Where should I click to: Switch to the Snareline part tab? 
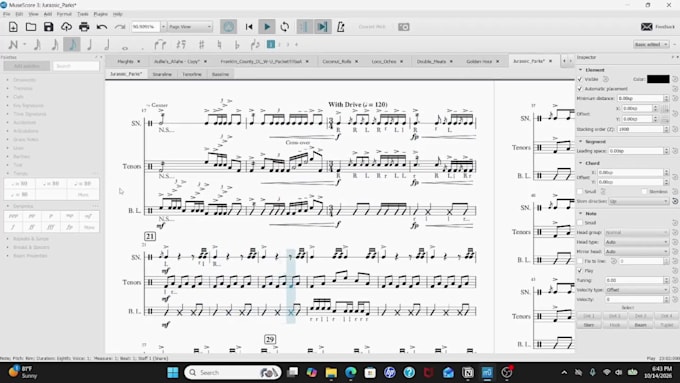162,74
